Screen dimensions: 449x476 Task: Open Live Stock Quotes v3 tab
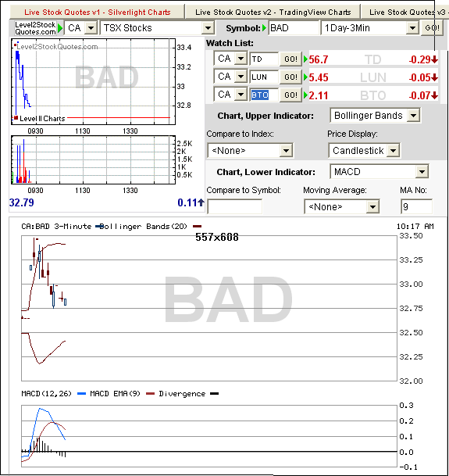(x=404, y=13)
